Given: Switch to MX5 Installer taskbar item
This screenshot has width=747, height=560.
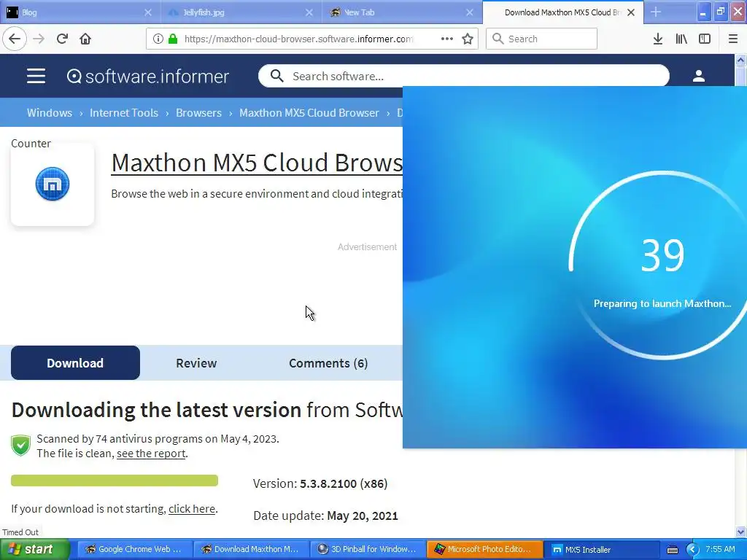Looking at the screenshot, I should click(x=602, y=549).
